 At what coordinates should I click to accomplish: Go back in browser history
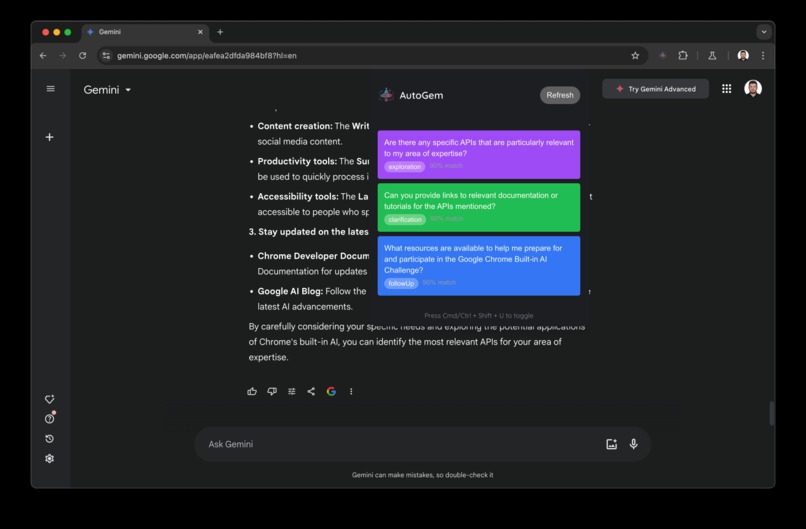click(x=43, y=56)
